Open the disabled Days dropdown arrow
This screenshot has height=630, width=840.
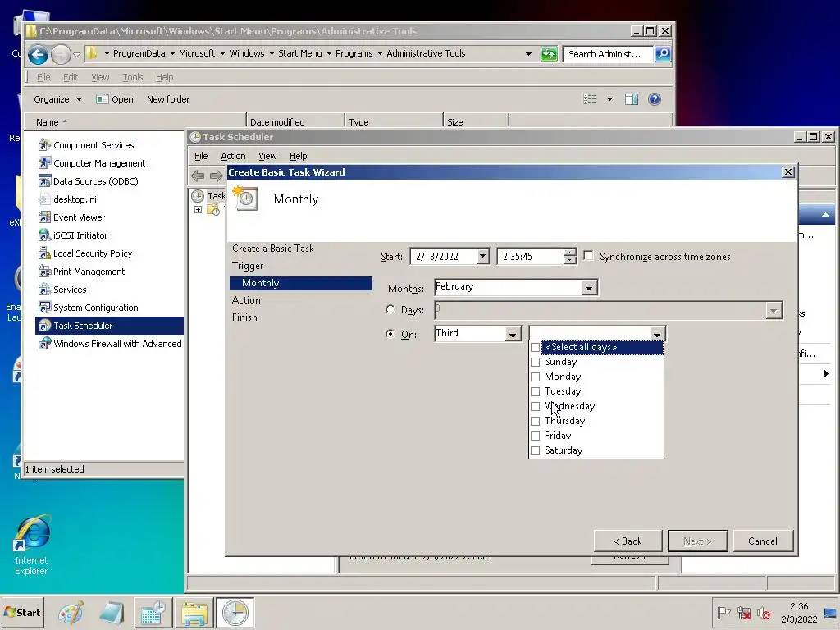click(x=773, y=310)
